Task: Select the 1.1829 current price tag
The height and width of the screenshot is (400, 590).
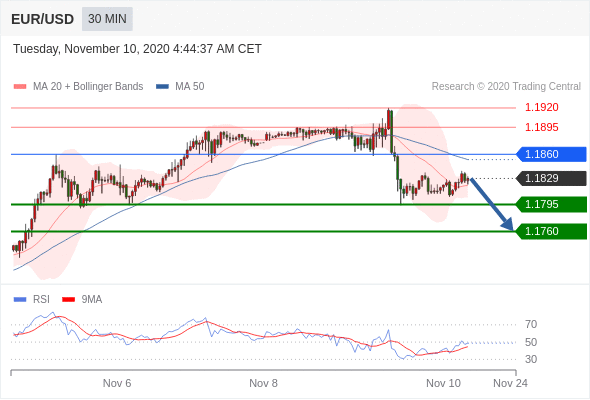Action: point(552,178)
